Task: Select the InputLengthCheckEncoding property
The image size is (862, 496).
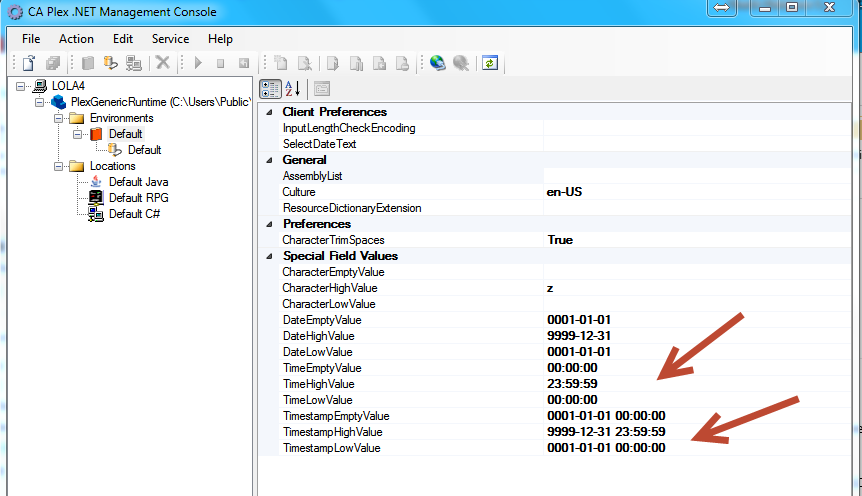Action: tap(349, 128)
